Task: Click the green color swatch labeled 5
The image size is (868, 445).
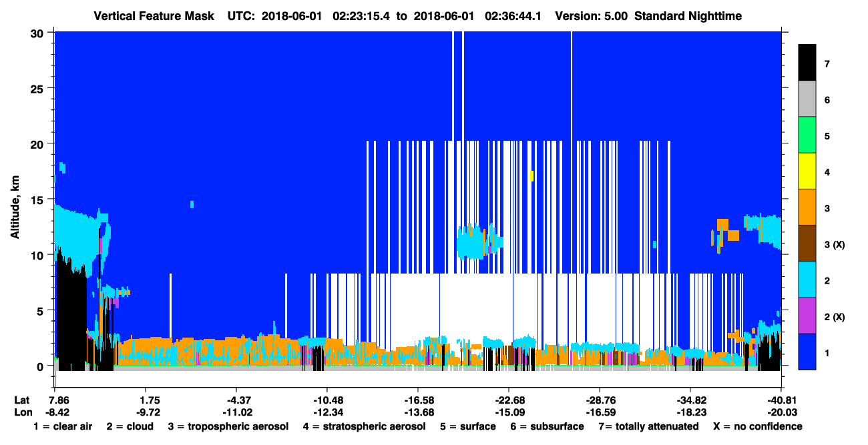Action: pyautogui.click(x=807, y=135)
